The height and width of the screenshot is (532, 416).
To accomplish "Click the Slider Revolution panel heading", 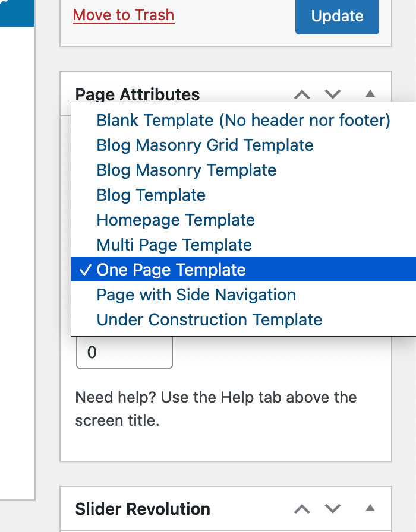I will pos(143,509).
